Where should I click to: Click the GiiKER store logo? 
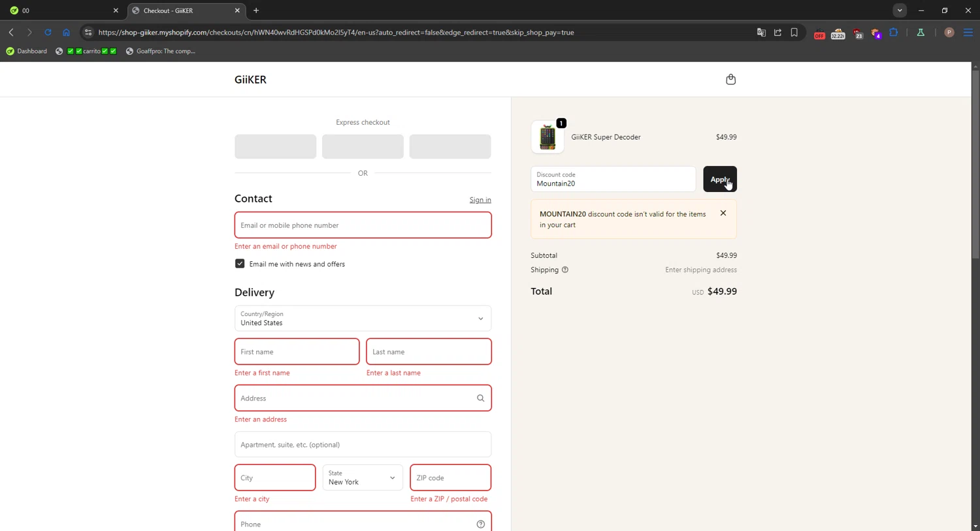pyautogui.click(x=250, y=80)
